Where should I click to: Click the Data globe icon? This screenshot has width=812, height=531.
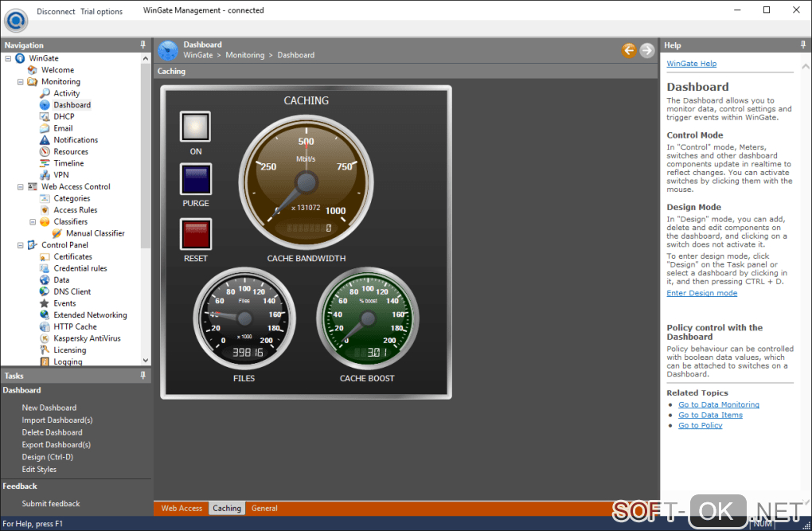coord(45,279)
